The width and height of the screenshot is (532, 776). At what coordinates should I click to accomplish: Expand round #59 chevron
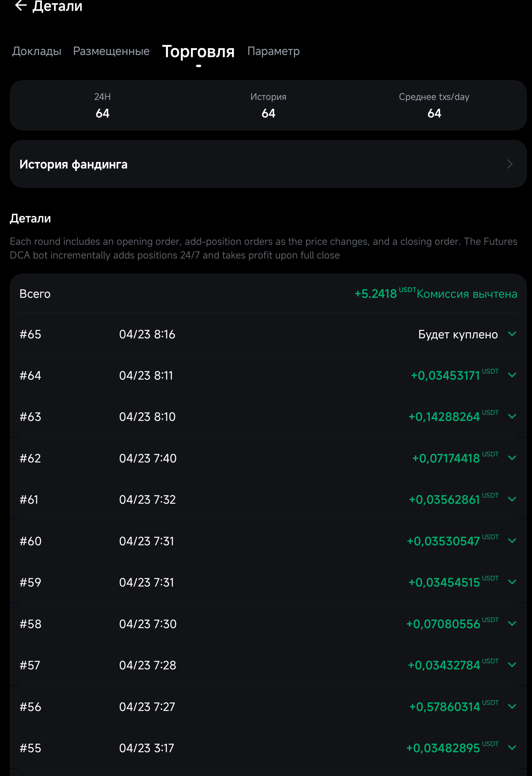coord(512,582)
